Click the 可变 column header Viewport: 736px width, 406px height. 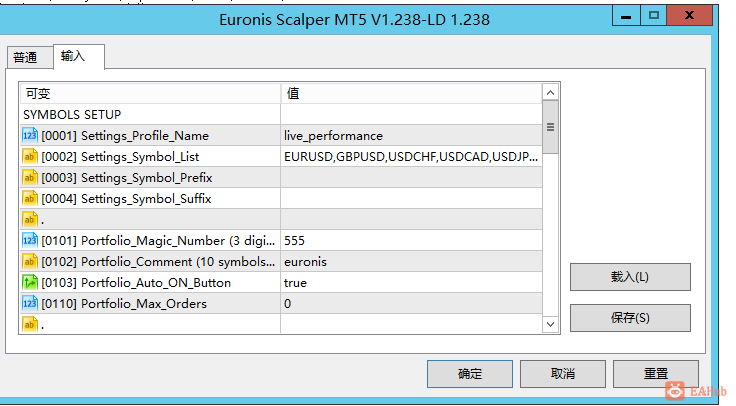tap(150, 93)
